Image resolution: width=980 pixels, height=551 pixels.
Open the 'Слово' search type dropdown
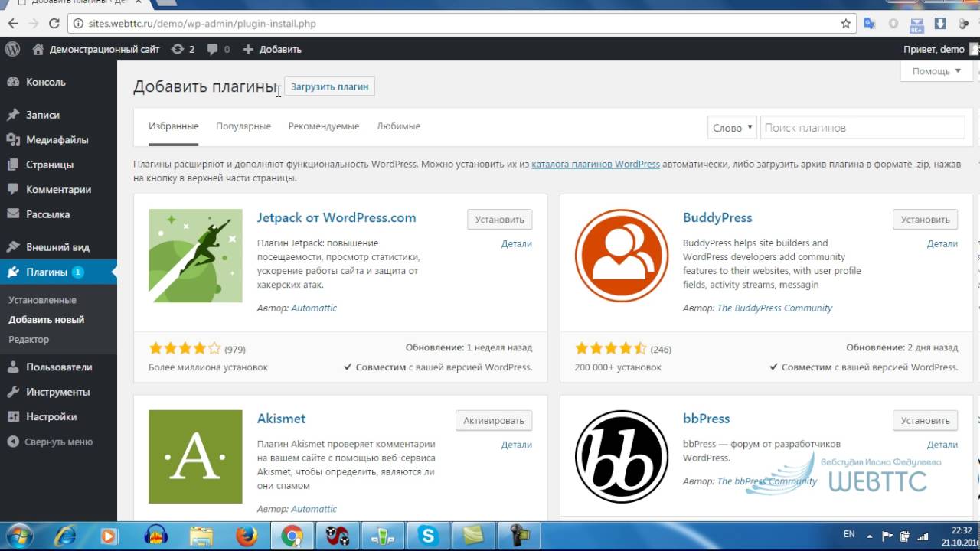click(x=732, y=128)
